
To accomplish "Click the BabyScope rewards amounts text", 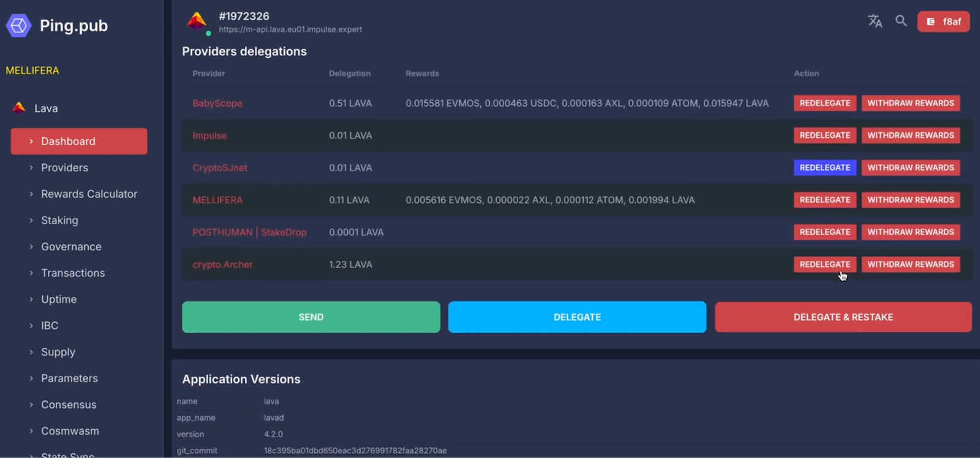I will pos(587,103).
